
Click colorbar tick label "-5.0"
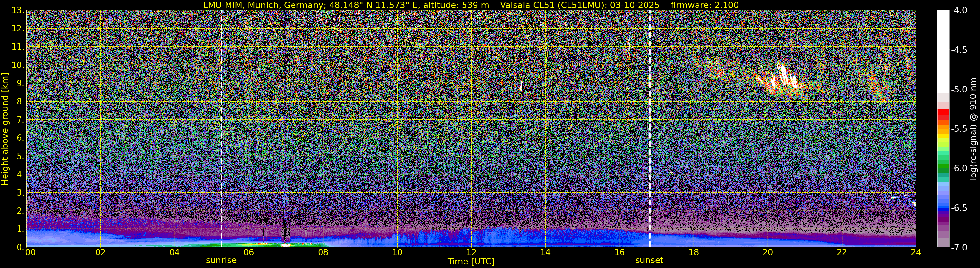coord(959,90)
